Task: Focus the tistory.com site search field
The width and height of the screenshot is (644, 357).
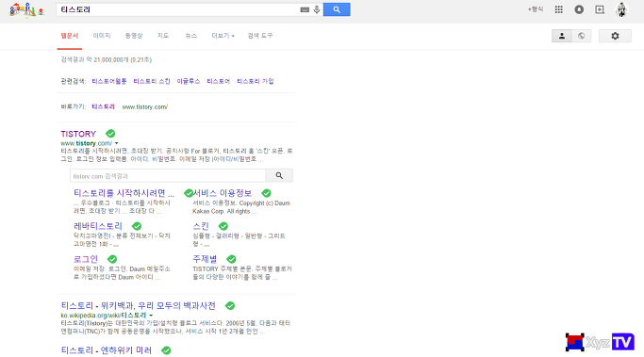Action: point(168,175)
